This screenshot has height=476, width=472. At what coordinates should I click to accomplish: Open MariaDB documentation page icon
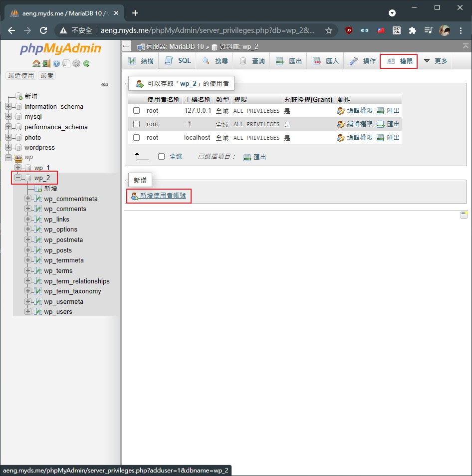pyautogui.click(x=66, y=63)
